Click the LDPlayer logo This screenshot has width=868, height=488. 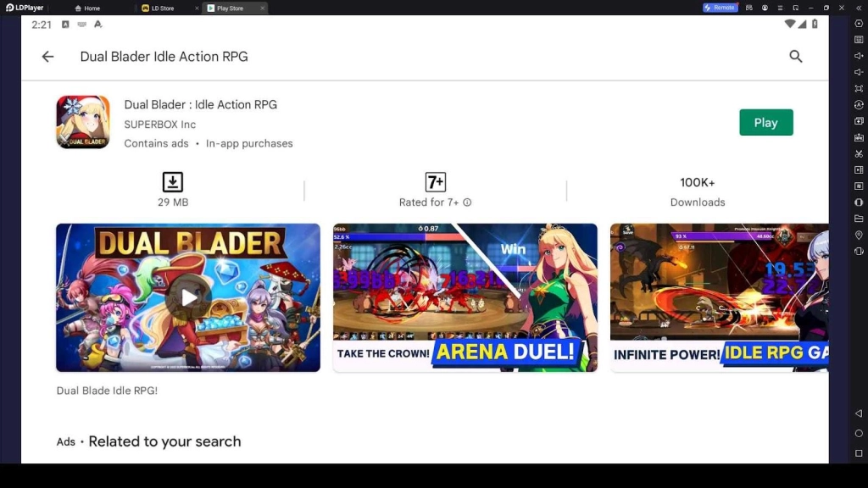[25, 8]
